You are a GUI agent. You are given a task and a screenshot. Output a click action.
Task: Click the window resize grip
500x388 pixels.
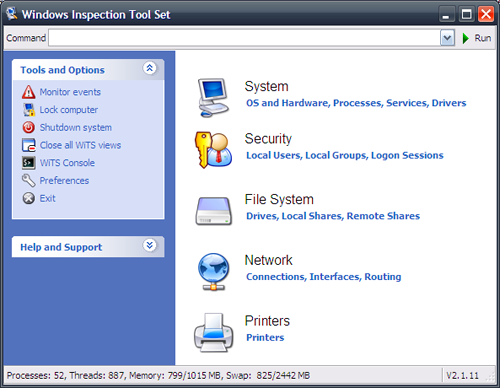pos(490,377)
